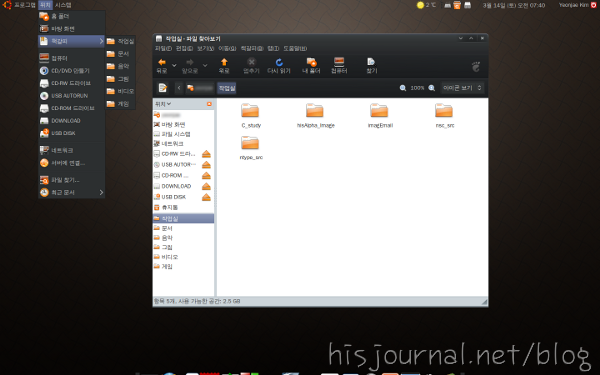Click the Search toolbar icon
The width and height of the screenshot is (600, 375).
click(371, 66)
